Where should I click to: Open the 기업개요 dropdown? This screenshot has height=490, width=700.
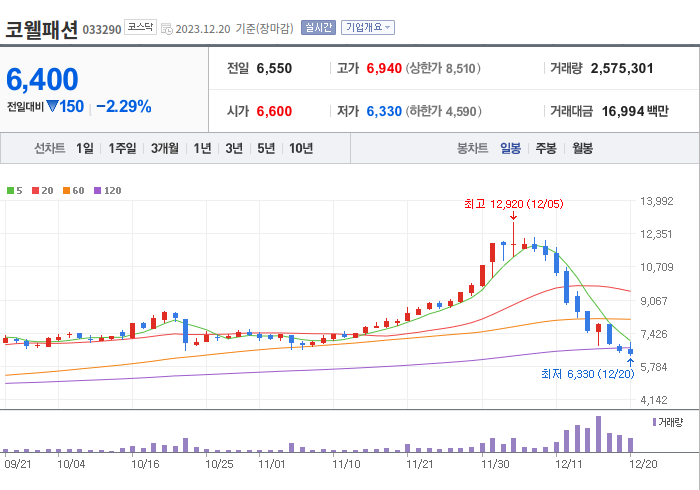coord(368,28)
